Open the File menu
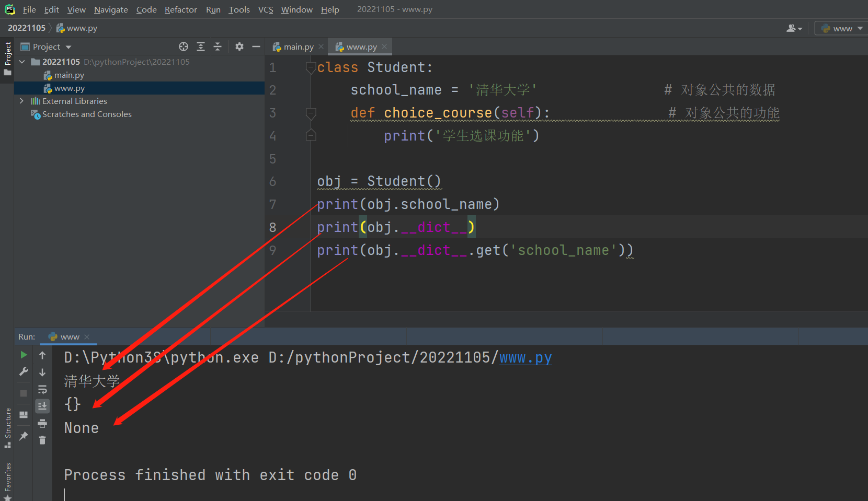Image resolution: width=868 pixels, height=501 pixels. pyautogui.click(x=29, y=9)
